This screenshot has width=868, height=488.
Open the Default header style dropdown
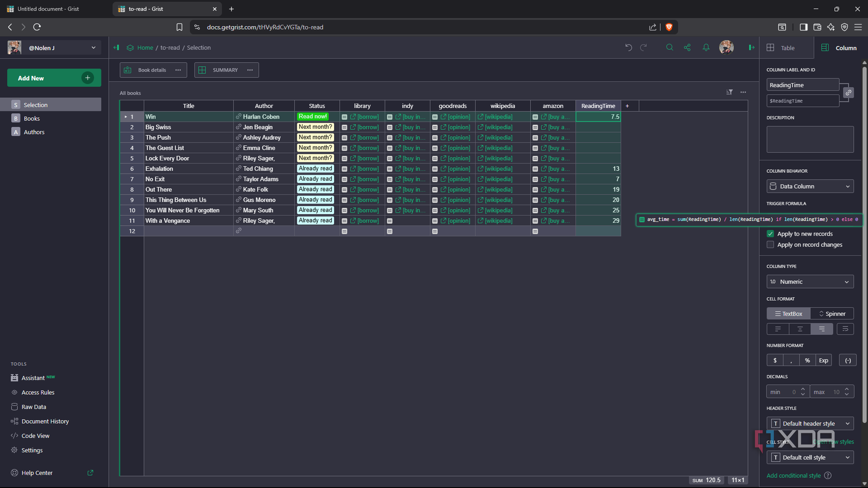coord(810,423)
